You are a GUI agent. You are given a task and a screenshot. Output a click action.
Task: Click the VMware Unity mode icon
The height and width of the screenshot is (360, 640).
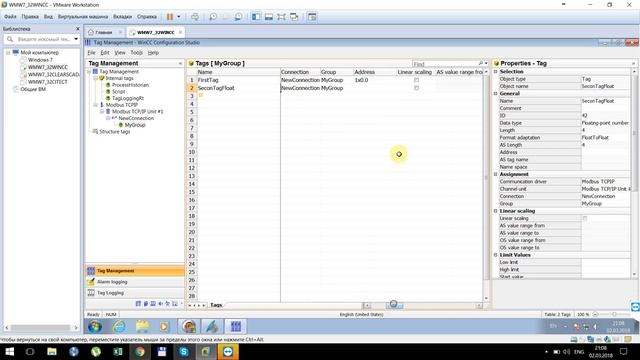click(x=294, y=17)
